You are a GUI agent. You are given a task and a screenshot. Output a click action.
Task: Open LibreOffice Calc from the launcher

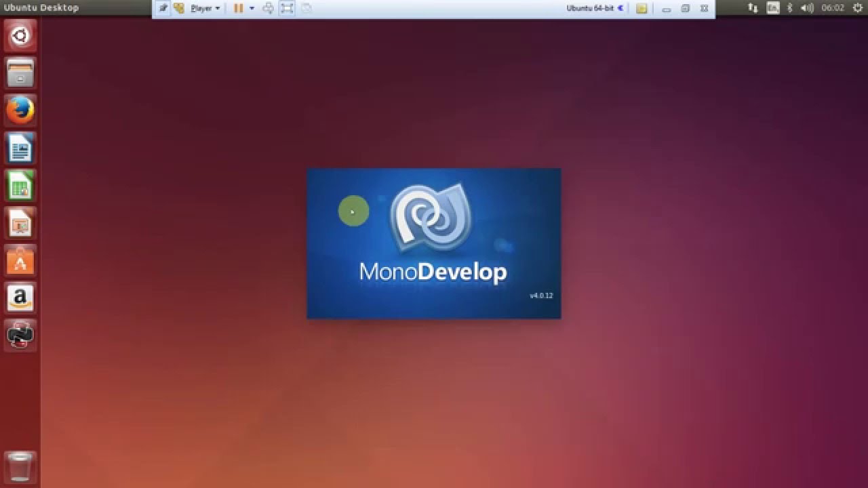coord(20,185)
